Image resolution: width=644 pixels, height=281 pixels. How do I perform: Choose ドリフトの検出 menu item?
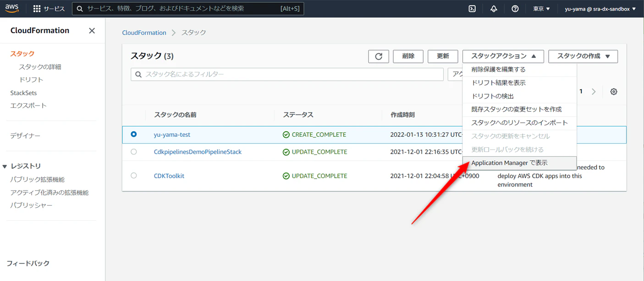[519, 96]
